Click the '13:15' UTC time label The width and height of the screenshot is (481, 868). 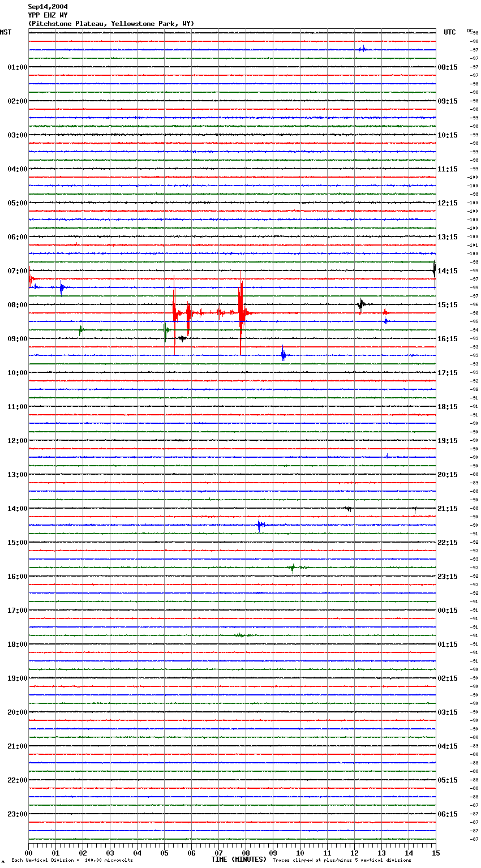(448, 237)
